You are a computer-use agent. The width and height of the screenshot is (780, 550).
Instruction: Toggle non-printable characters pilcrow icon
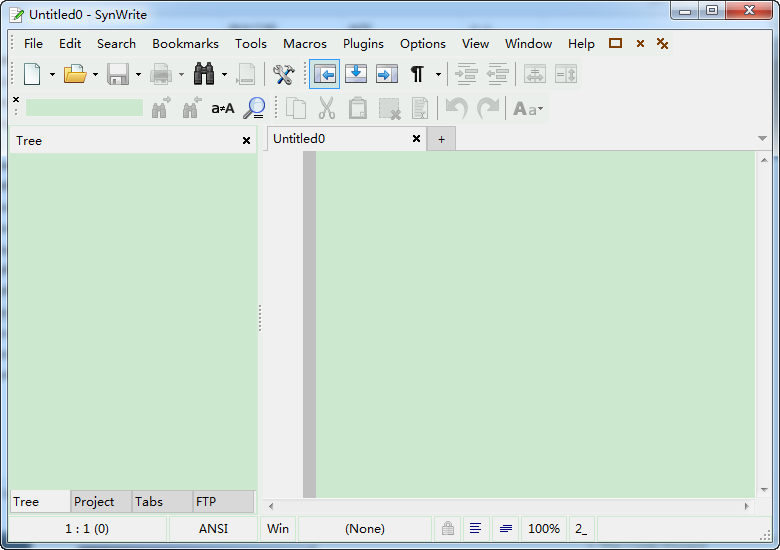[417, 74]
